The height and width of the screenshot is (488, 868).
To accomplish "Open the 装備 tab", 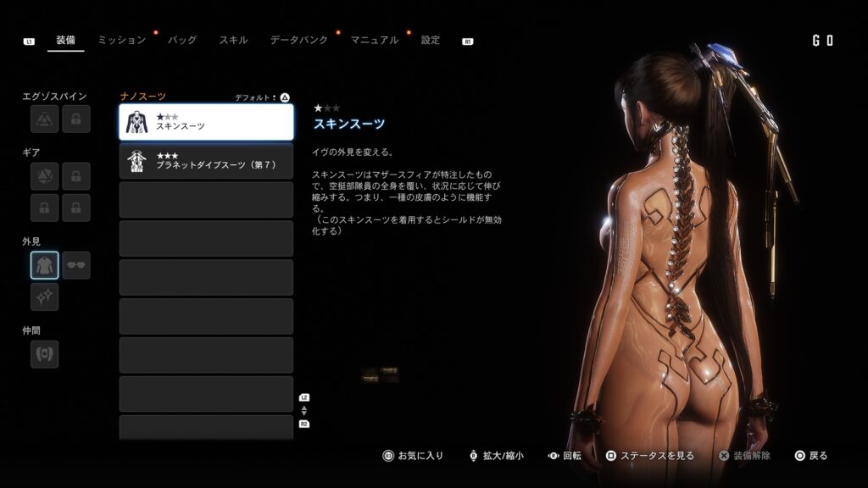I will click(65, 40).
